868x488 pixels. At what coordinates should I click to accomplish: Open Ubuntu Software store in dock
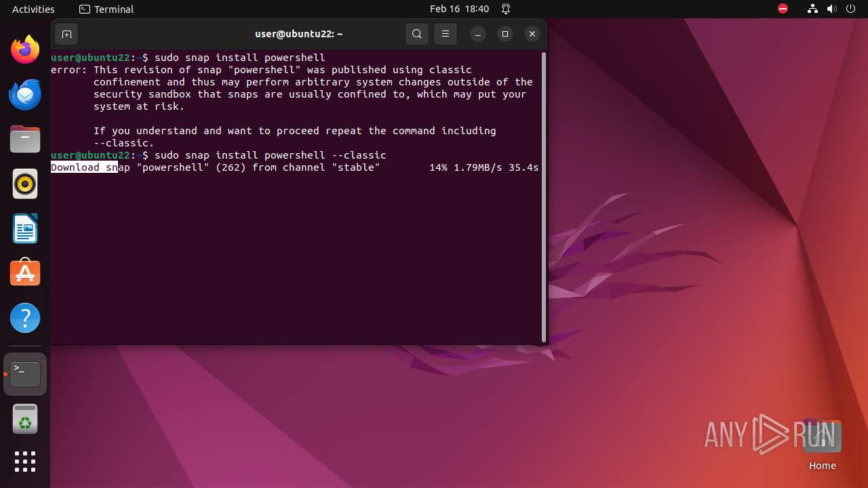(25, 273)
